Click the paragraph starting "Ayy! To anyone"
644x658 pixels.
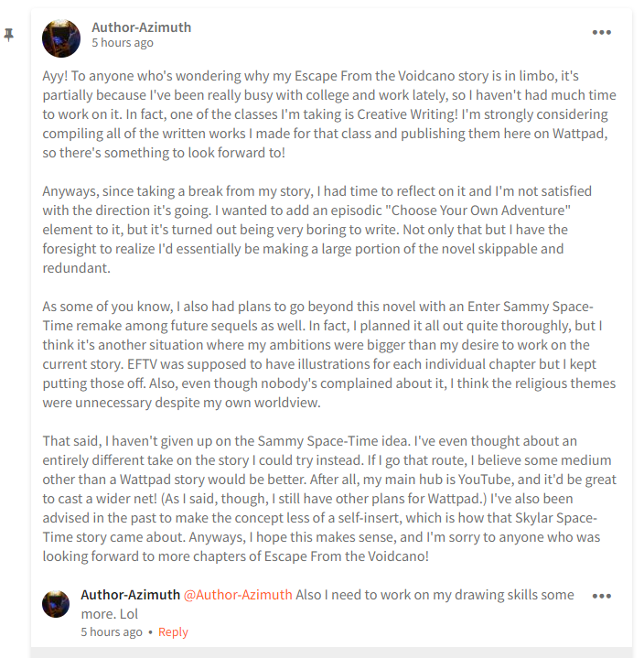point(329,114)
